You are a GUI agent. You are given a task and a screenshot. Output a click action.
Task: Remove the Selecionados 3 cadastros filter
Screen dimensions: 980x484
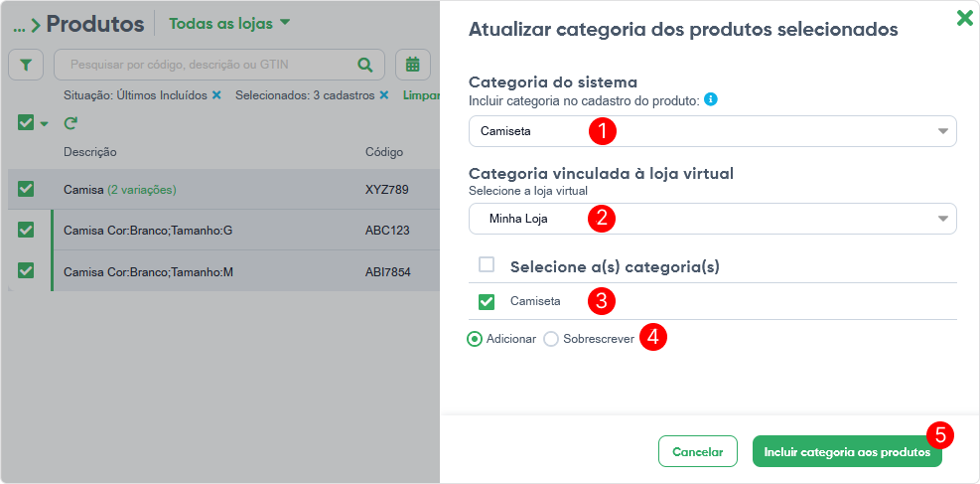(383, 95)
